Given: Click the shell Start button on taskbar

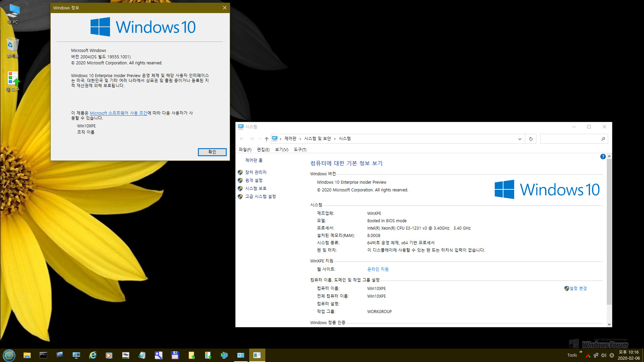Looking at the screenshot, I should 9,355.
